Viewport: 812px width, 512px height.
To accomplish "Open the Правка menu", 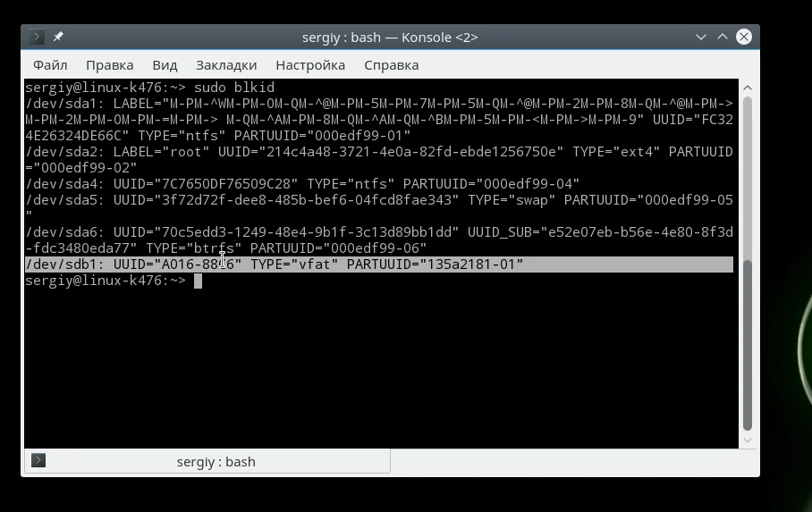I will 110,65.
